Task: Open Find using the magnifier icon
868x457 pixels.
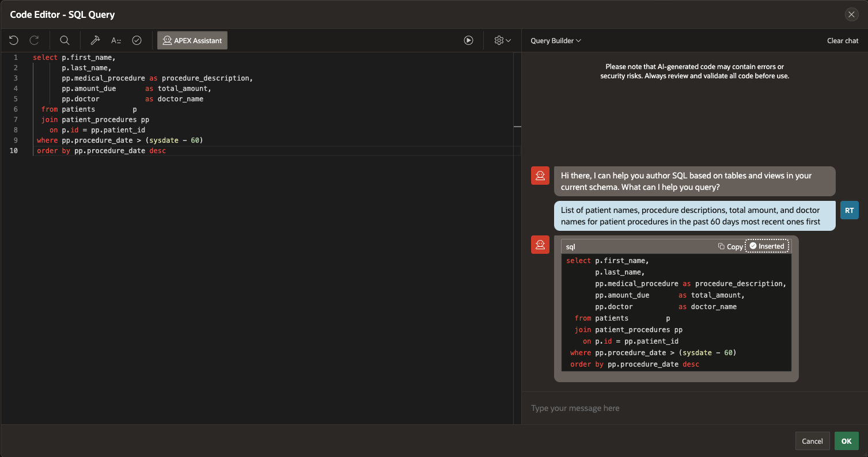Action: pos(65,40)
